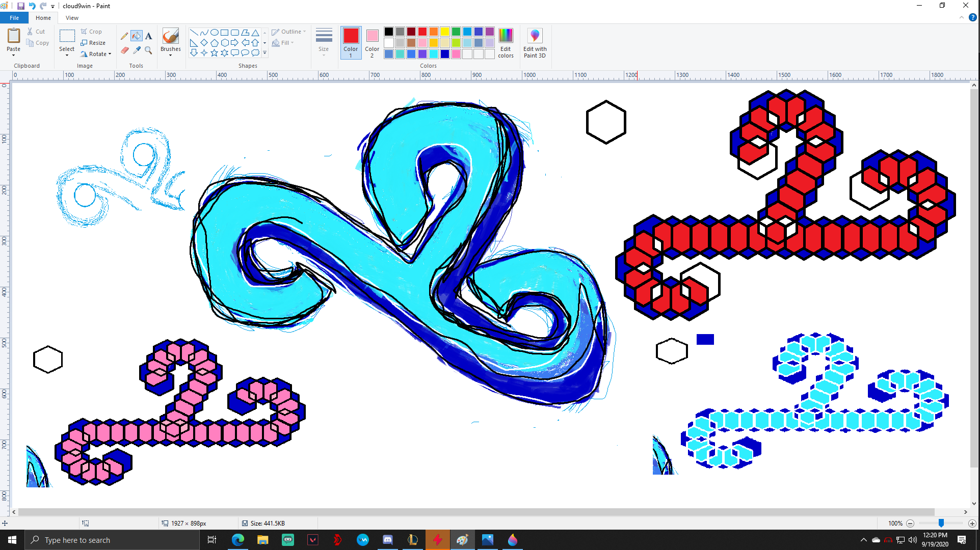Select the Magnifier tool
The image size is (980, 550).
click(x=148, y=50)
